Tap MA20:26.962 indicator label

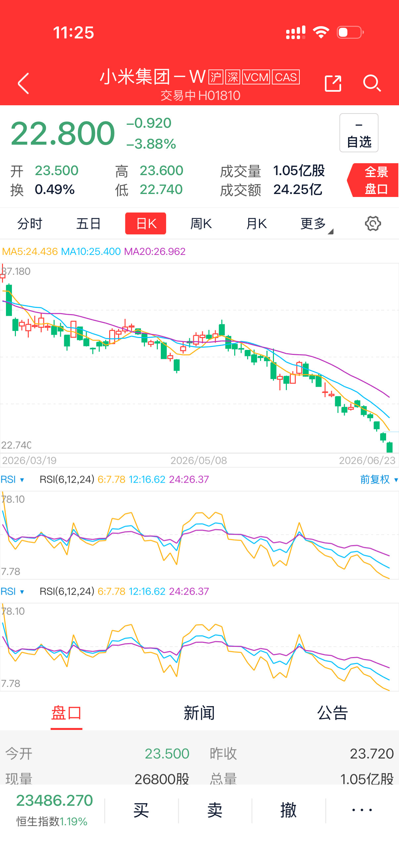tap(155, 251)
